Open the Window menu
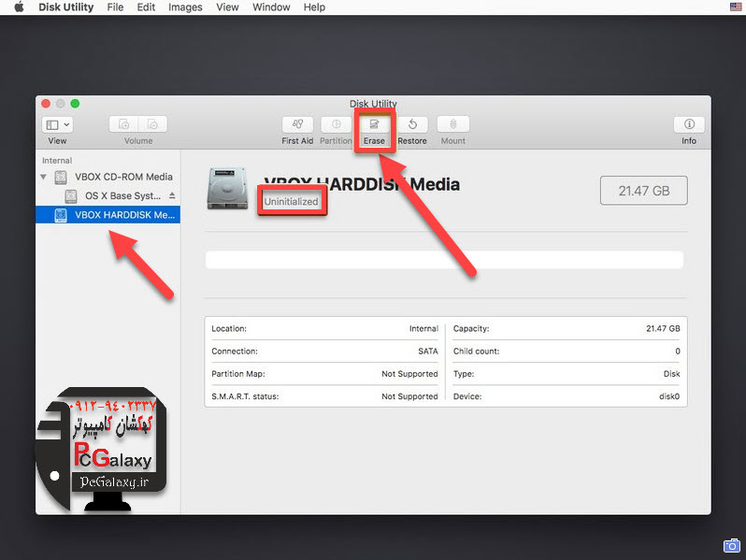 (271, 7)
